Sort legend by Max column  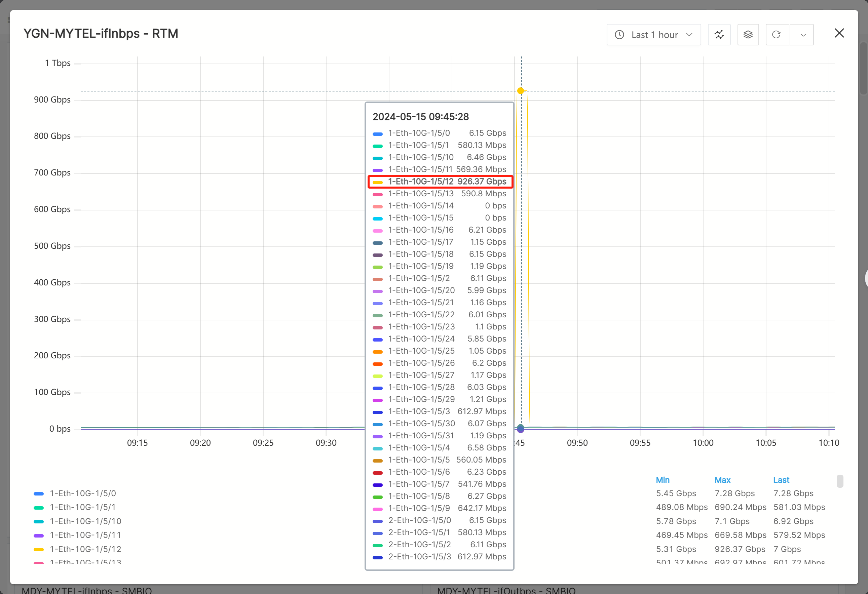pos(722,480)
